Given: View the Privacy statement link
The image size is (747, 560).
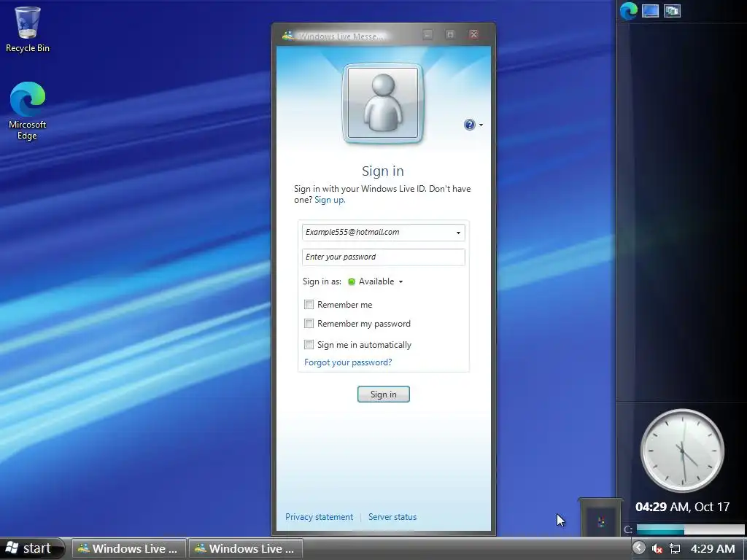Looking at the screenshot, I should 320,517.
